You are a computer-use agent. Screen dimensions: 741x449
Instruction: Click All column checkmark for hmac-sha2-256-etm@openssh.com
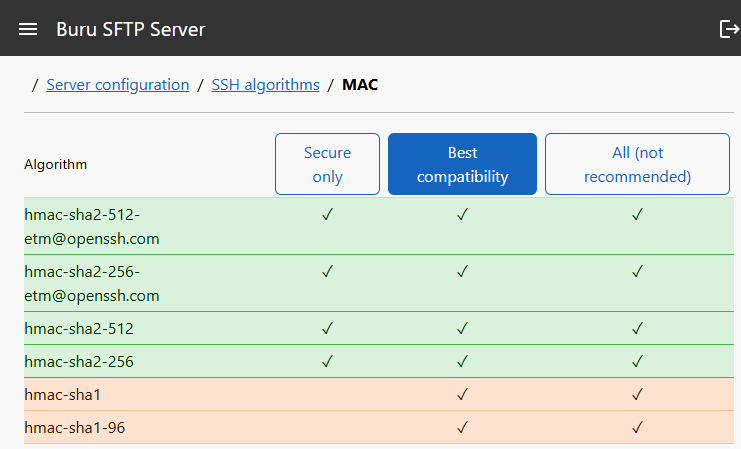tap(637, 271)
